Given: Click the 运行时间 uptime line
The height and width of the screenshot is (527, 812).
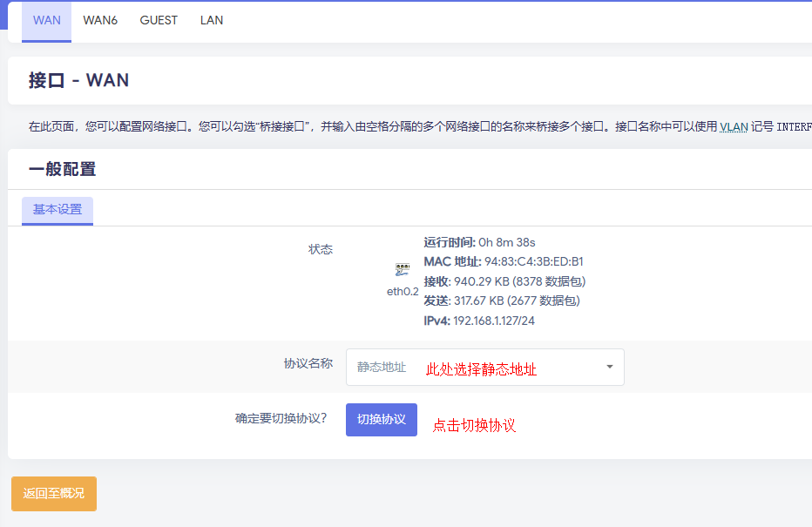Looking at the screenshot, I should click(479, 242).
